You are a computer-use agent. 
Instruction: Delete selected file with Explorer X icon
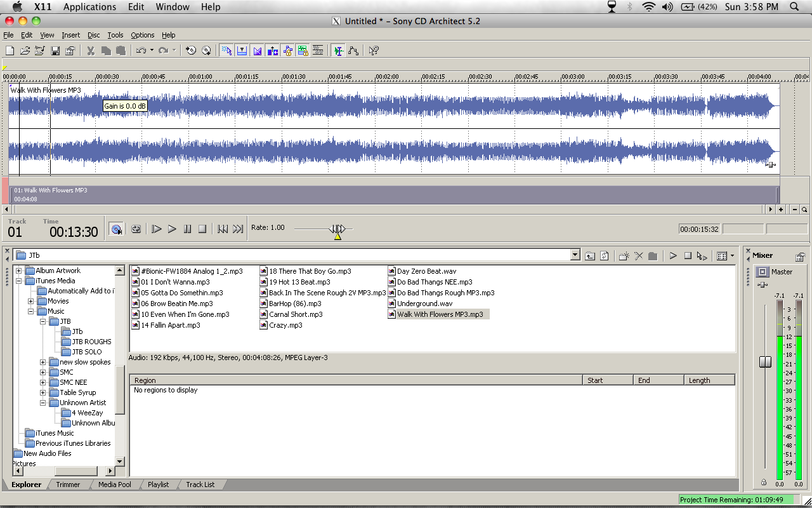point(639,256)
